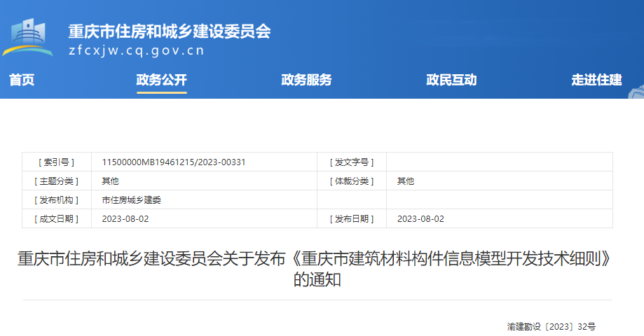644x336 pixels.
Task: Click the 其他 value beside 主题分类
Action: click(111, 181)
